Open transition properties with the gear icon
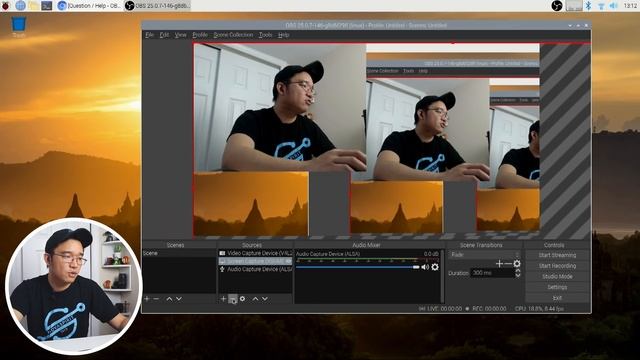Screen dimensions: 640x360 [517, 264]
